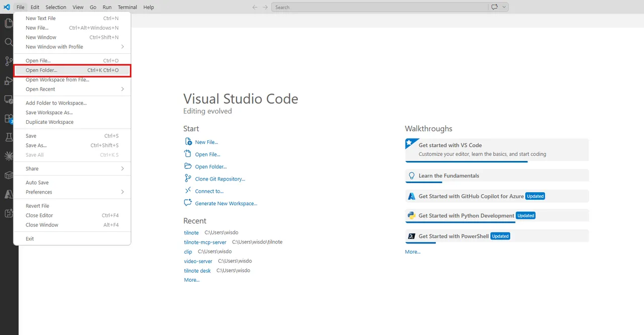The image size is (644, 335).
Task: Select New Text File in the File menu
Action: click(72, 19)
